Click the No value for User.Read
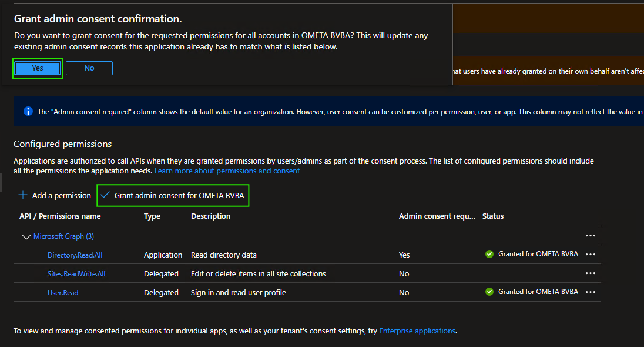This screenshot has height=347, width=644. click(x=404, y=293)
